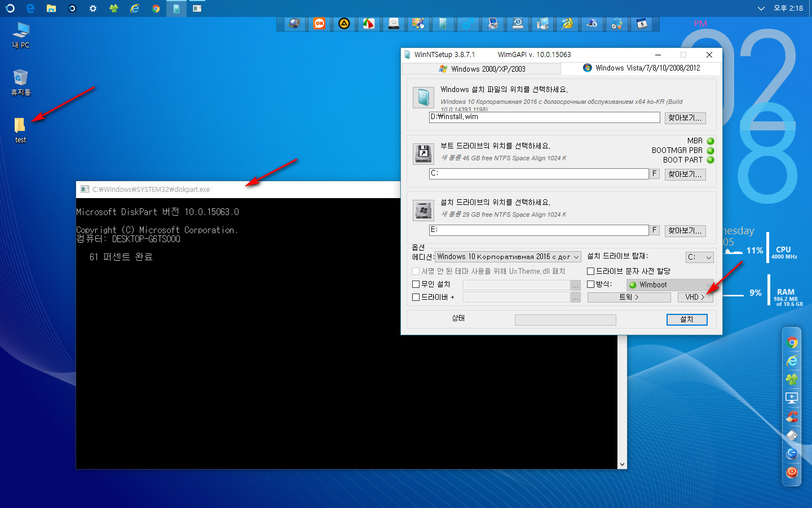Launch the green clover app in the top taskbar
This screenshot has height=508, width=812.
[114, 8]
